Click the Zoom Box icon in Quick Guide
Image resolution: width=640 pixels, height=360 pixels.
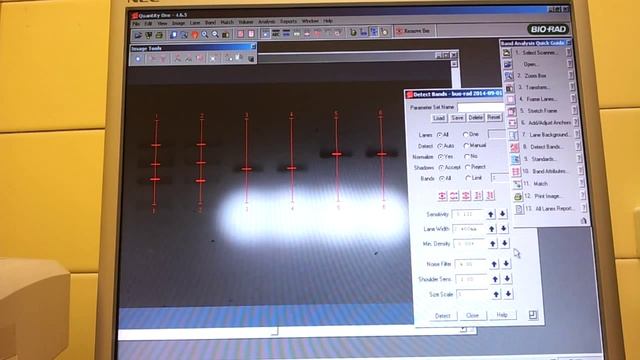tap(509, 76)
